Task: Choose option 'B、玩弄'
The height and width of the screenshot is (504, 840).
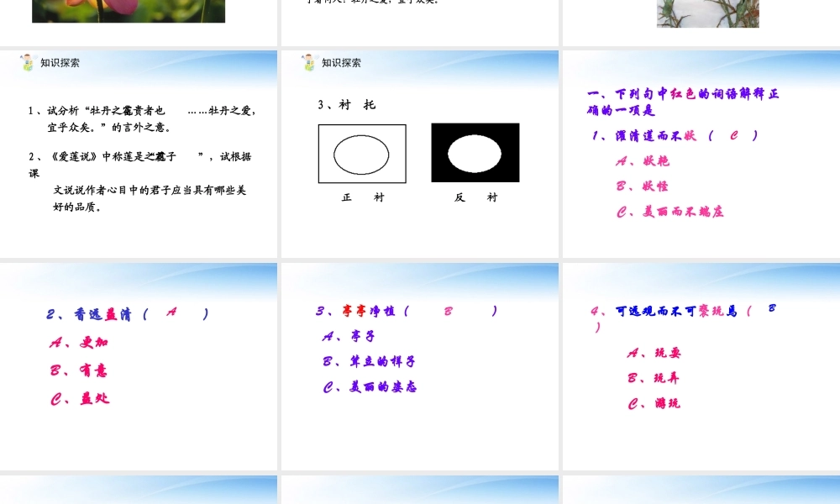Action: tap(653, 378)
